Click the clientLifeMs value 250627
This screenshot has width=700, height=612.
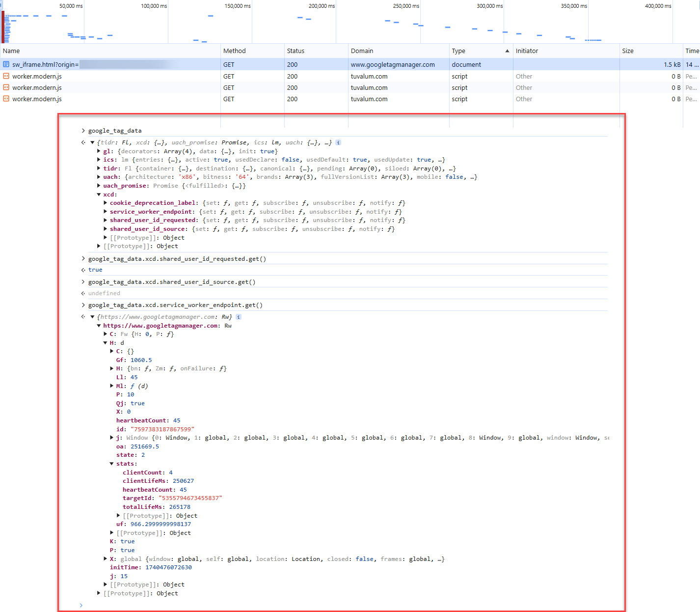(183, 481)
